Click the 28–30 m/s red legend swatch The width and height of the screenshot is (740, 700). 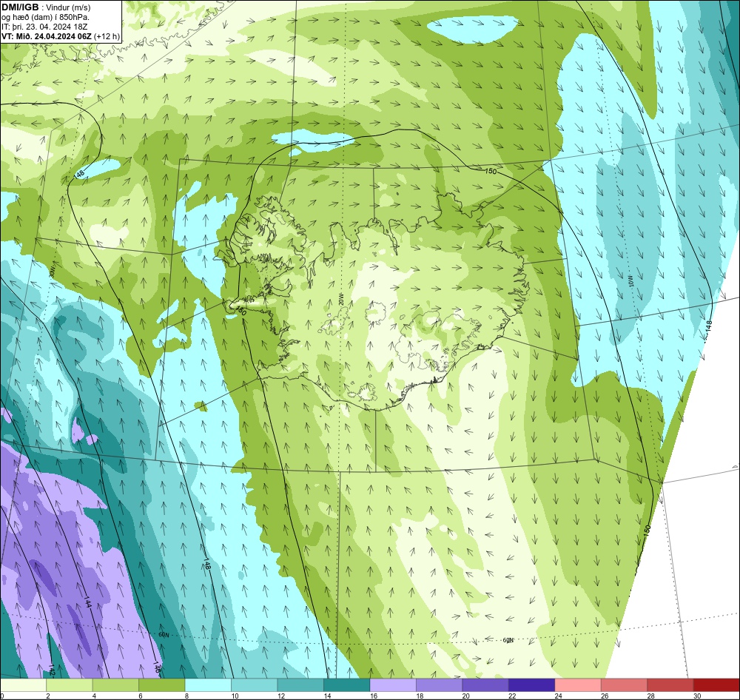(x=670, y=685)
